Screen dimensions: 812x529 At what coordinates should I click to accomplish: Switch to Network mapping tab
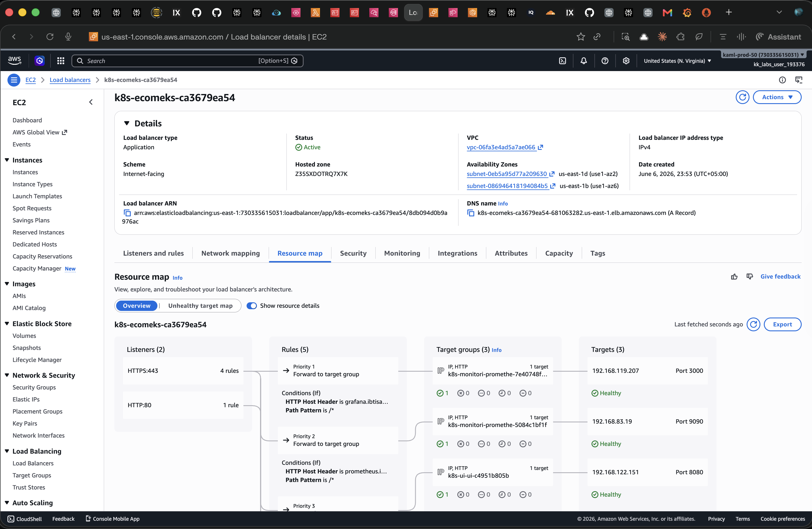230,253
